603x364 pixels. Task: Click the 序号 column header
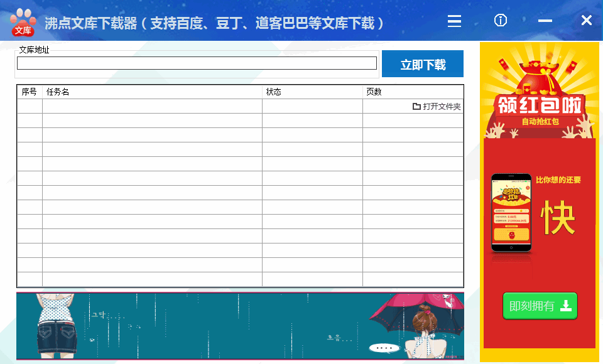30,92
